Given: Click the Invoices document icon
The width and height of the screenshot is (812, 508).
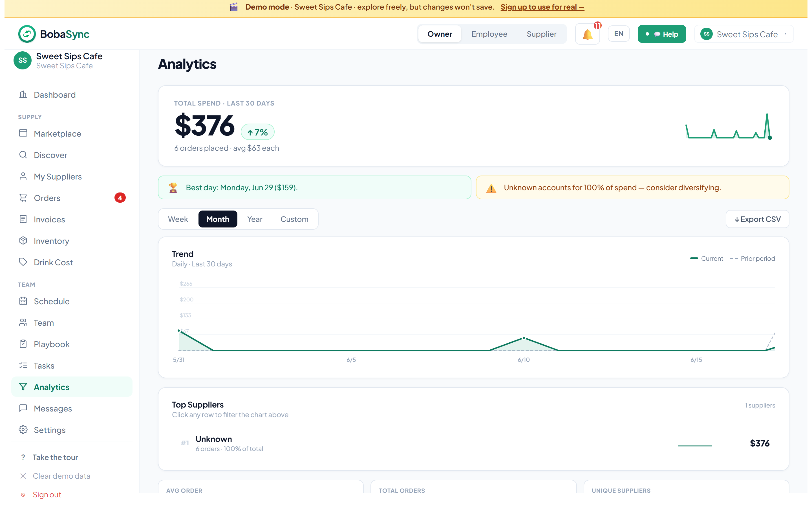Looking at the screenshot, I should [x=23, y=219].
